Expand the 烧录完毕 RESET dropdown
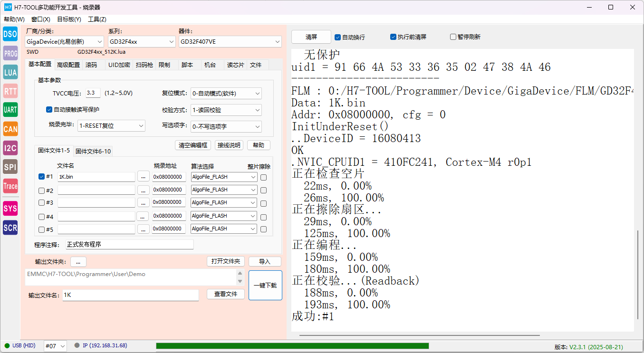The image size is (644, 353). 111,126
